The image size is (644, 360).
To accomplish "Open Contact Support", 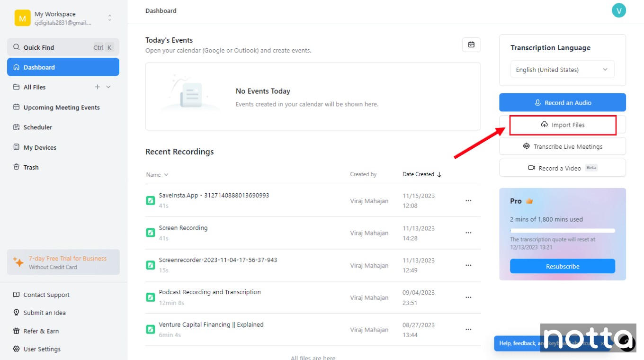I will point(45,295).
